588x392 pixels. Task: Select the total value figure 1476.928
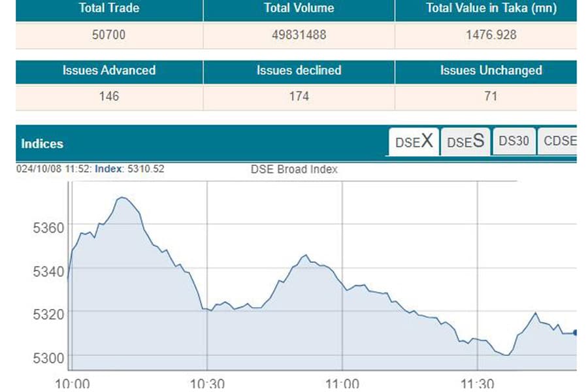(491, 35)
